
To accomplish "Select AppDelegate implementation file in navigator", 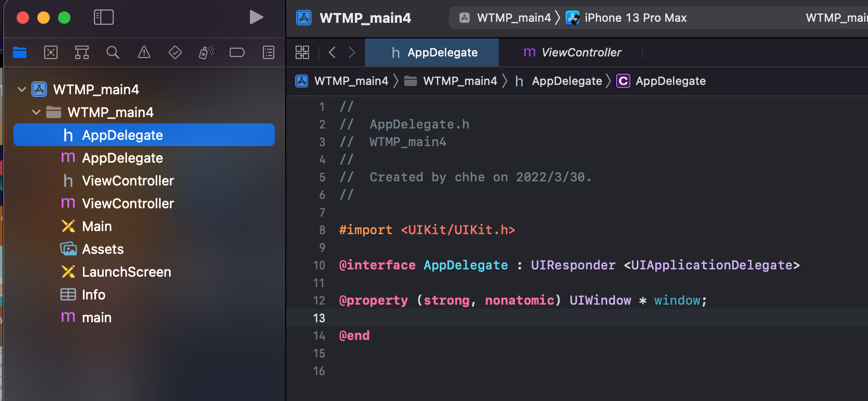I will point(144,157).
